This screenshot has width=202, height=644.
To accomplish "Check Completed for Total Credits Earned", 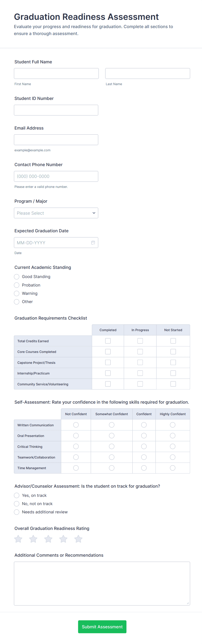I will [108, 341].
